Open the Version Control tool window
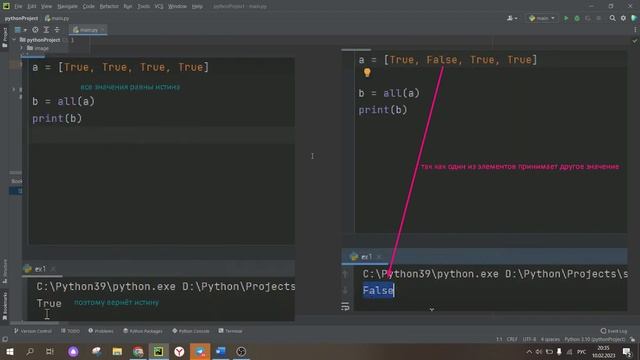The image size is (640, 360). click(x=33, y=331)
